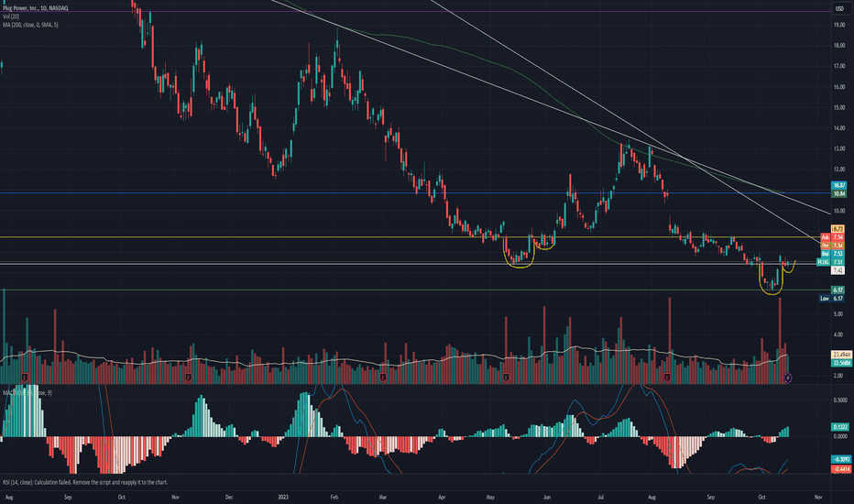Viewport: 854px width, 504px height.
Task: Click the 10.84 moving average price label
Action: (838, 194)
